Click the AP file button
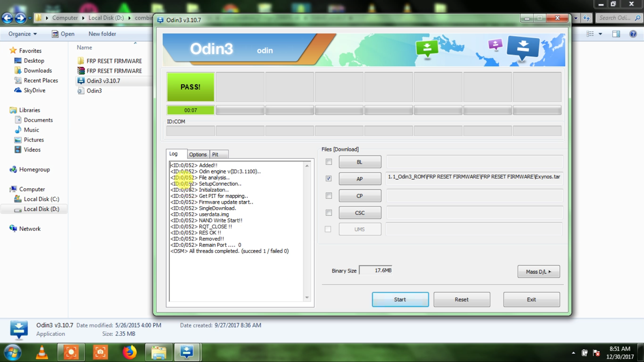 360,179
